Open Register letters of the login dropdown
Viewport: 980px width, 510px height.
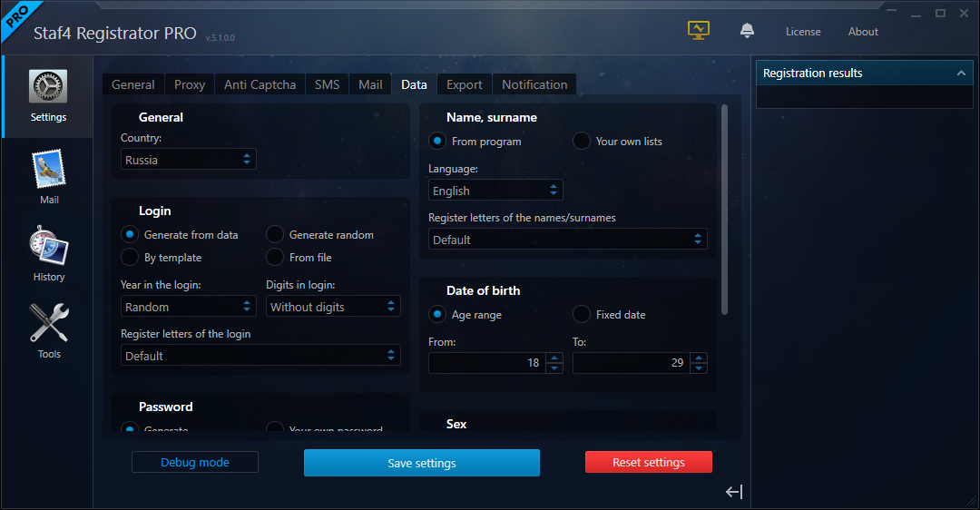(x=260, y=355)
